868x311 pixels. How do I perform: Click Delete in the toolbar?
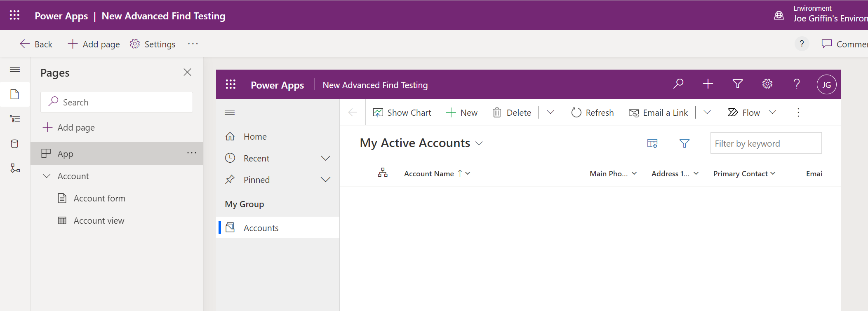[512, 112]
